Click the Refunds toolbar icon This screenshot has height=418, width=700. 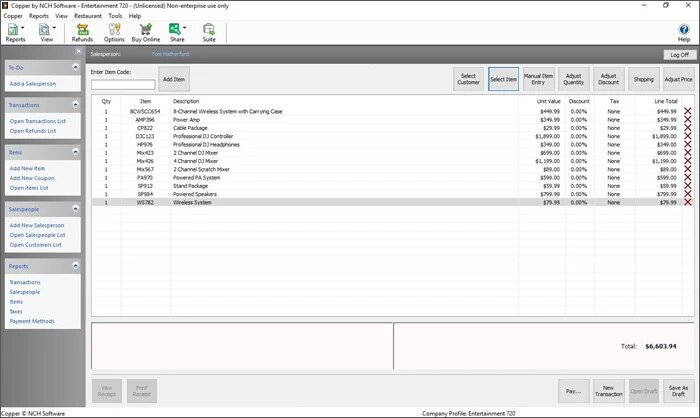83,29
